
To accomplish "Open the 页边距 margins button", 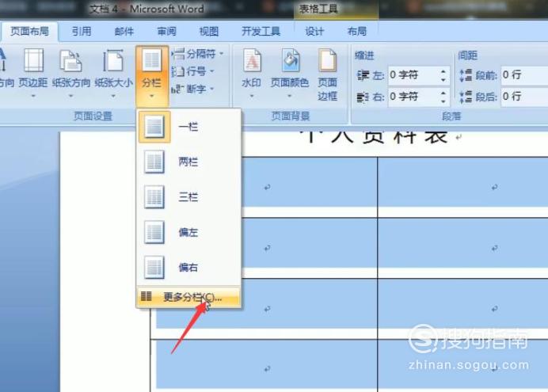I will point(33,73).
